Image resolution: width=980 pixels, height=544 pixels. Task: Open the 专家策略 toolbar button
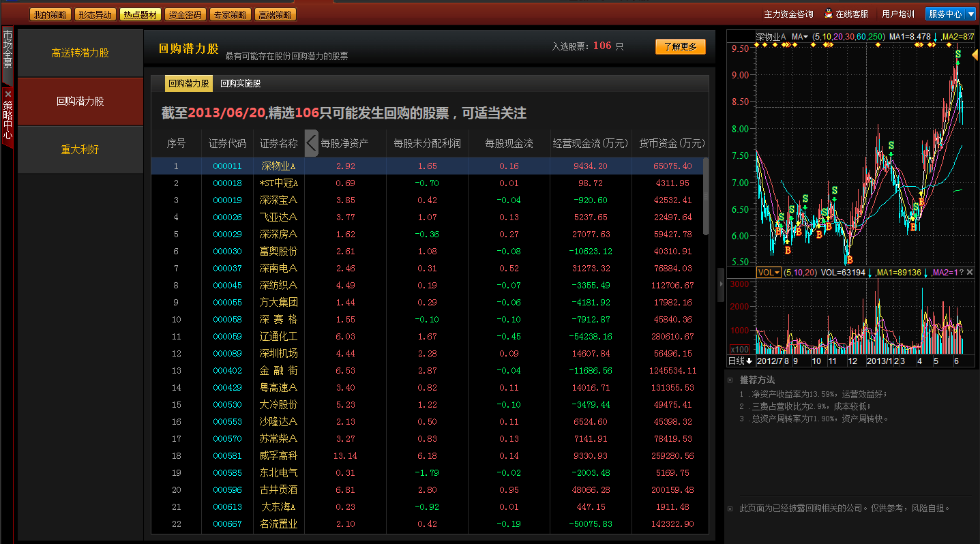231,14
